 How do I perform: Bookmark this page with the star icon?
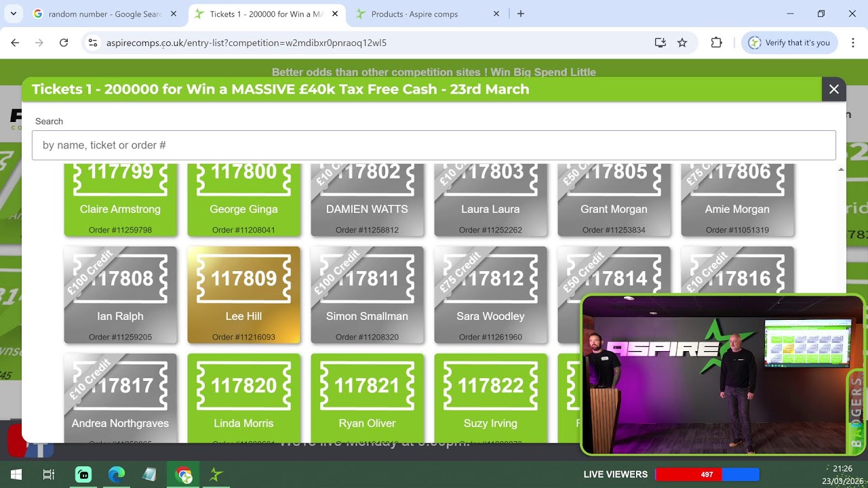(x=682, y=43)
